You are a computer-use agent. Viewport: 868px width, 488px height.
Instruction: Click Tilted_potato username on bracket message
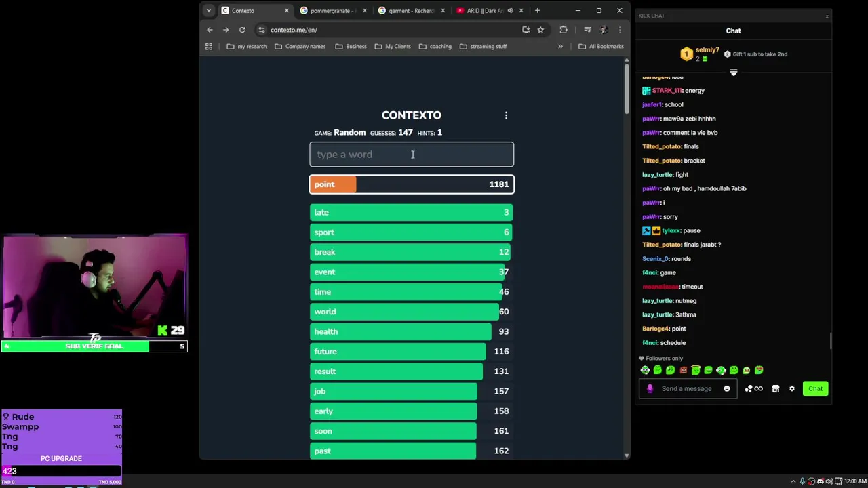661,161
